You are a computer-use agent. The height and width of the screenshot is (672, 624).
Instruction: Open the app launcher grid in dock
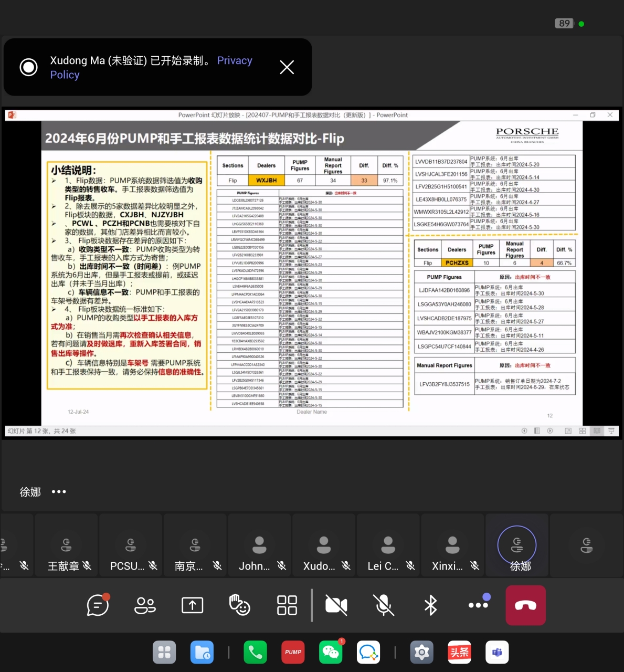164,652
